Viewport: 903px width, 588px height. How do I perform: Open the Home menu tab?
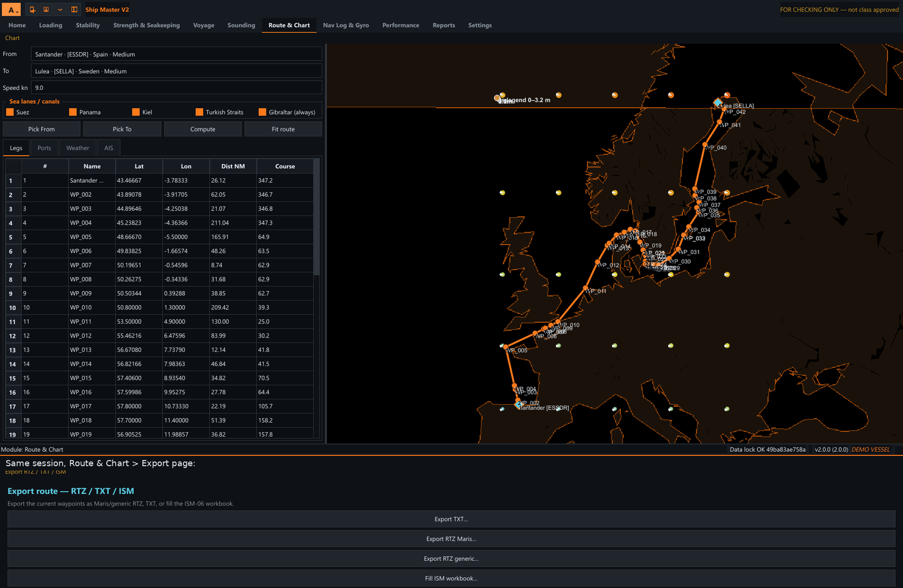[17, 25]
